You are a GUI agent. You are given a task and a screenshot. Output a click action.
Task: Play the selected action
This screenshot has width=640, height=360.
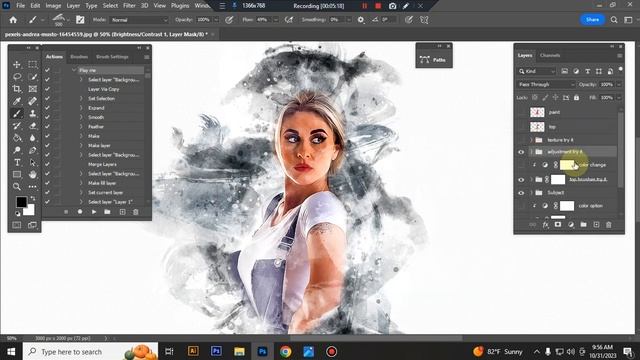coord(94,212)
